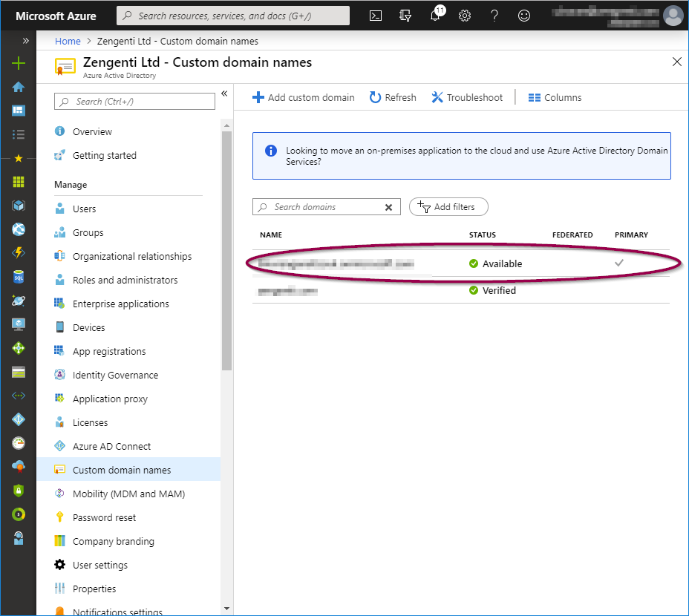This screenshot has width=689, height=616.
Task: Click the blade menu scrollbar down arrow
Action: pos(226,609)
